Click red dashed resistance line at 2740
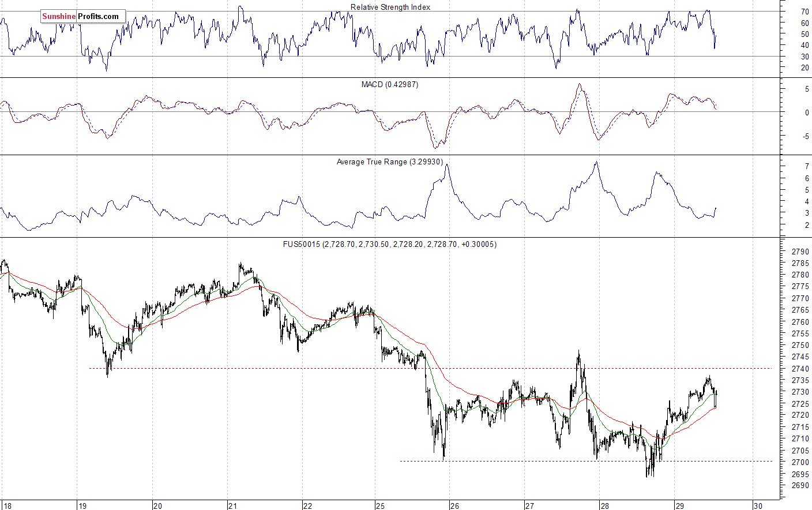Viewport: 812px width, 510px height. coord(430,368)
